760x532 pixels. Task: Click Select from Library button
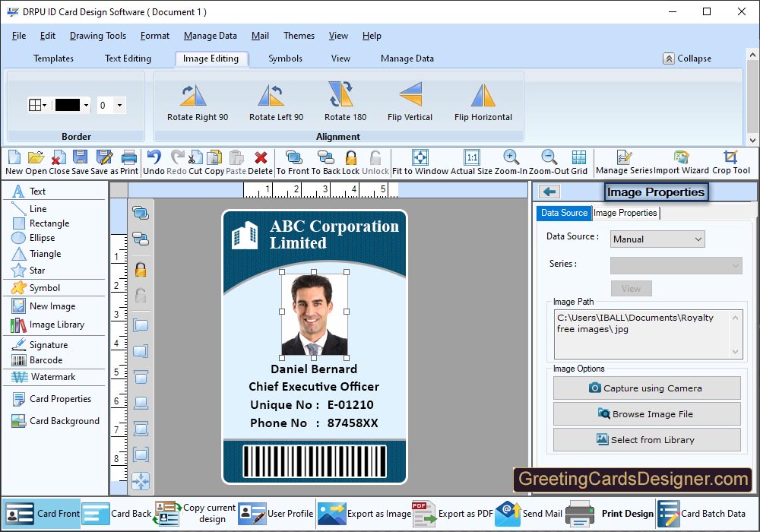tap(647, 440)
